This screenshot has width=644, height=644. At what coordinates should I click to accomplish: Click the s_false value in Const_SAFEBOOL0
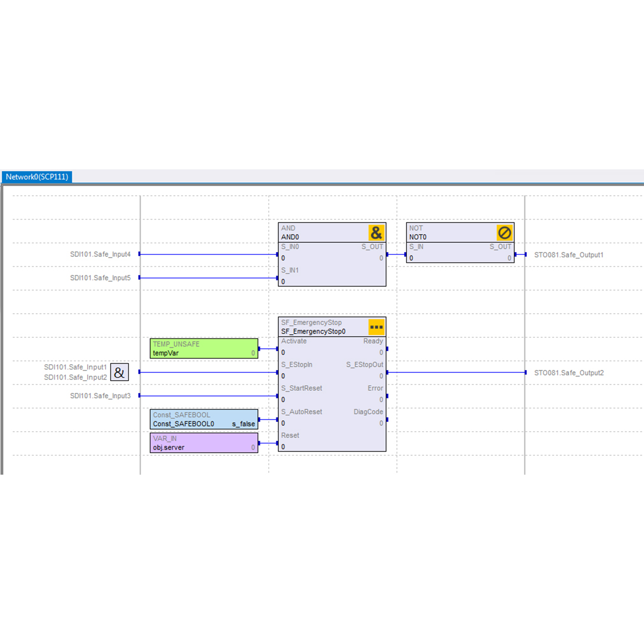pyautogui.click(x=243, y=424)
